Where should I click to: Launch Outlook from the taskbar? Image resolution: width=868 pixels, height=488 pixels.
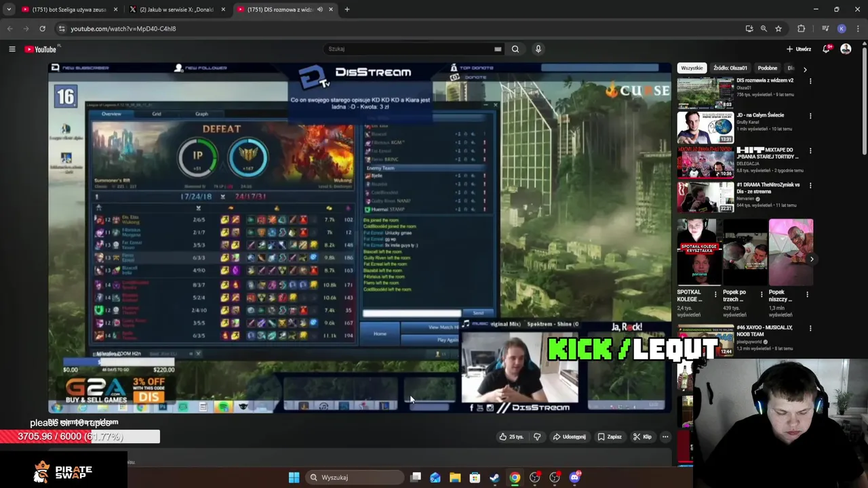point(435,477)
